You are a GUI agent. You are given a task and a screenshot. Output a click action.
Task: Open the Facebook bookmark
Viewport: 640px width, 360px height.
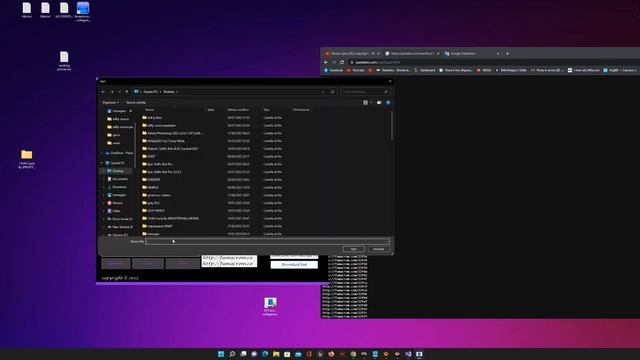pos(334,70)
